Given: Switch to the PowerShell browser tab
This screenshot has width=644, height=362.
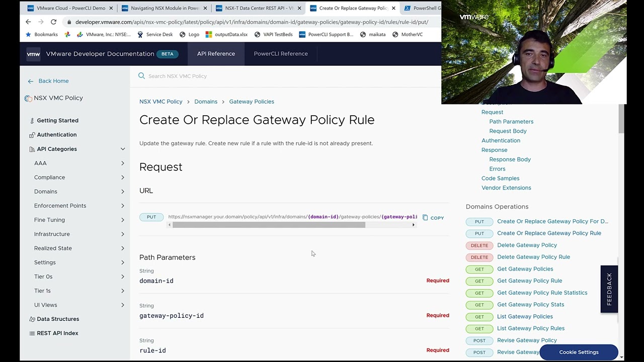Looking at the screenshot, I should click(422, 8).
